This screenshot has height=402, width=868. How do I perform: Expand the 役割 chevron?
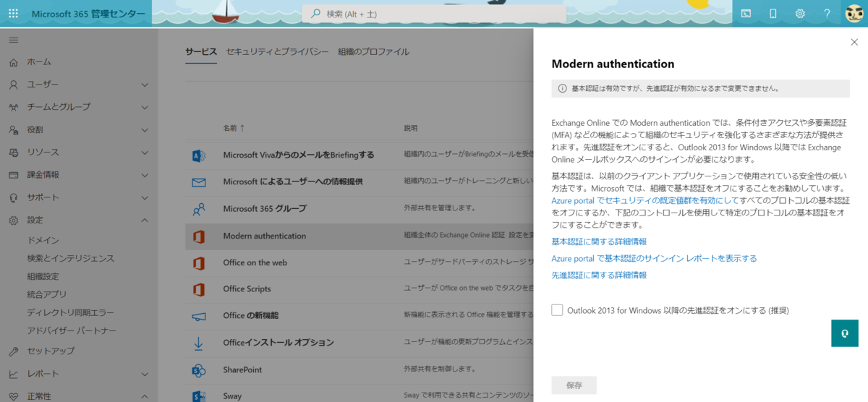point(145,129)
